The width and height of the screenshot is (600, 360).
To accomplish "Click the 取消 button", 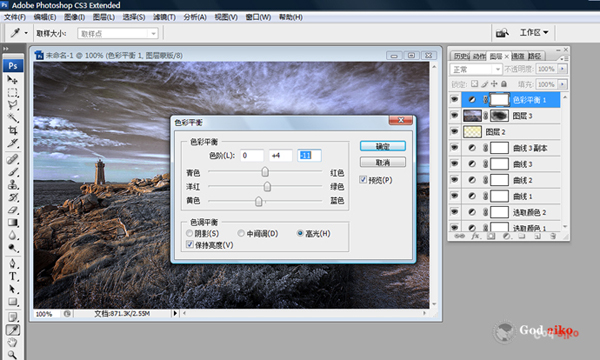I will coord(383,163).
